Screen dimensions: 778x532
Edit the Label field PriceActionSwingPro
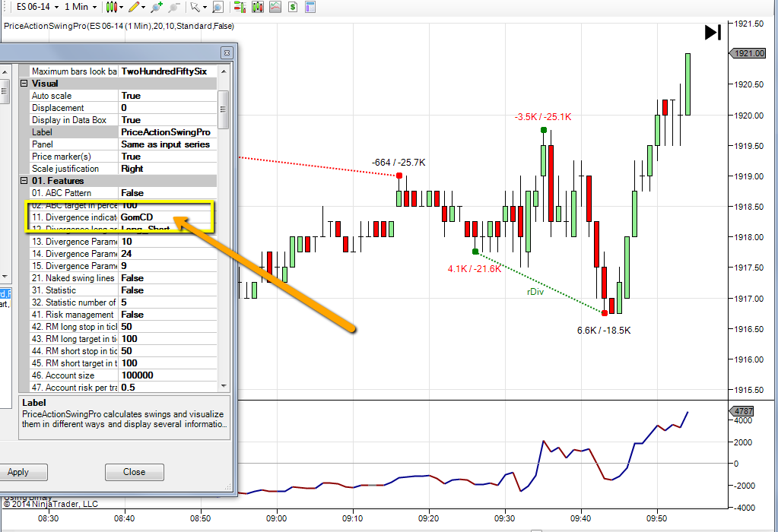pos(168,132)
